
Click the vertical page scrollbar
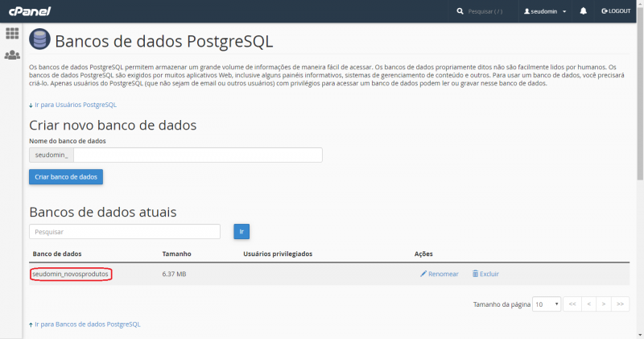click(640, 95)
